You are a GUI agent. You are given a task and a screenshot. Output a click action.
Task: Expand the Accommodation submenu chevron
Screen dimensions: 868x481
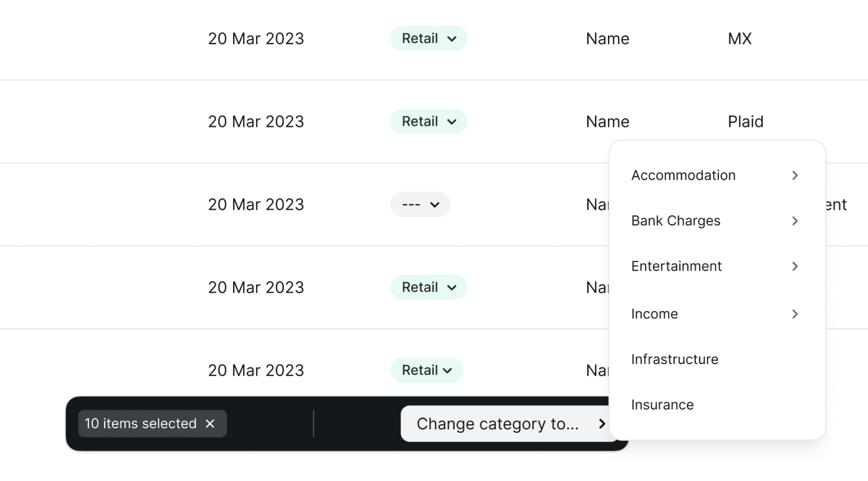click(795, 175)
